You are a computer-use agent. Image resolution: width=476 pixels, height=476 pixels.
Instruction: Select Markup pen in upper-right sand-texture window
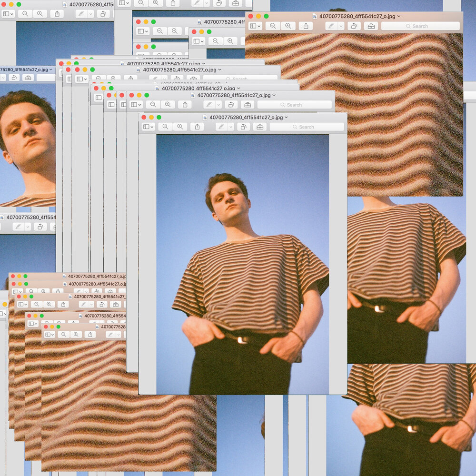point(331,26)
